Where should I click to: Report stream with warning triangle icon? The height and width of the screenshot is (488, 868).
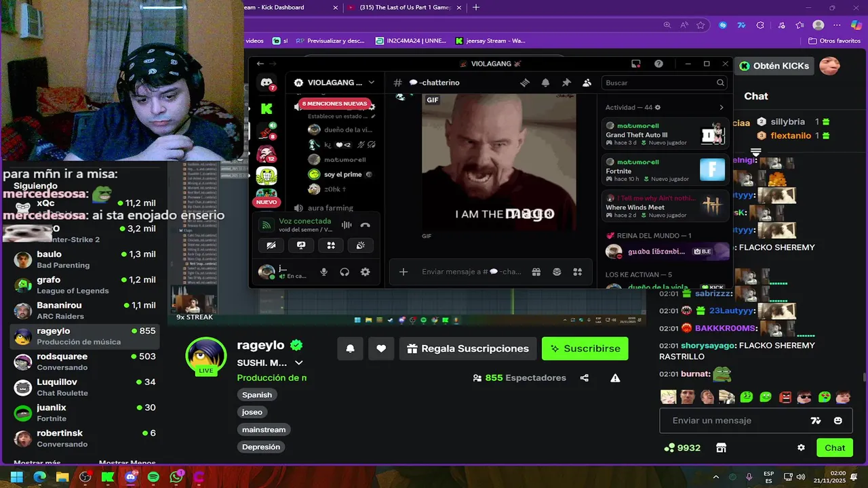[x=615, y=378]
